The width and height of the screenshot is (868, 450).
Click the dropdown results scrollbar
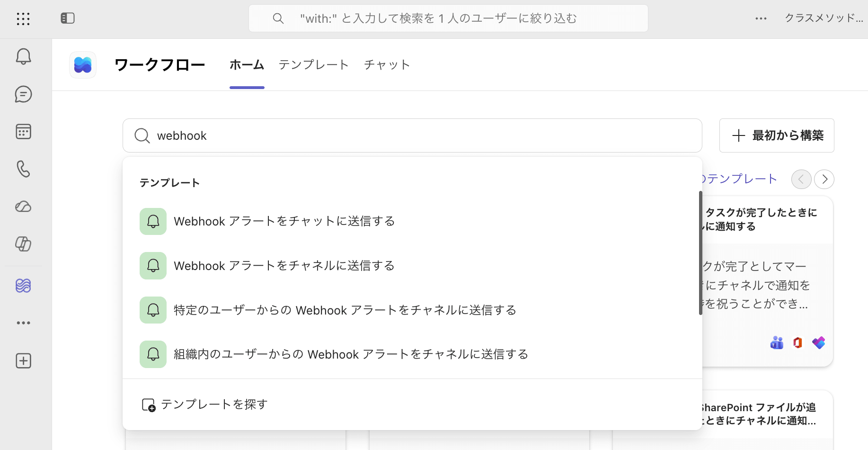click(x=700, y=253)
